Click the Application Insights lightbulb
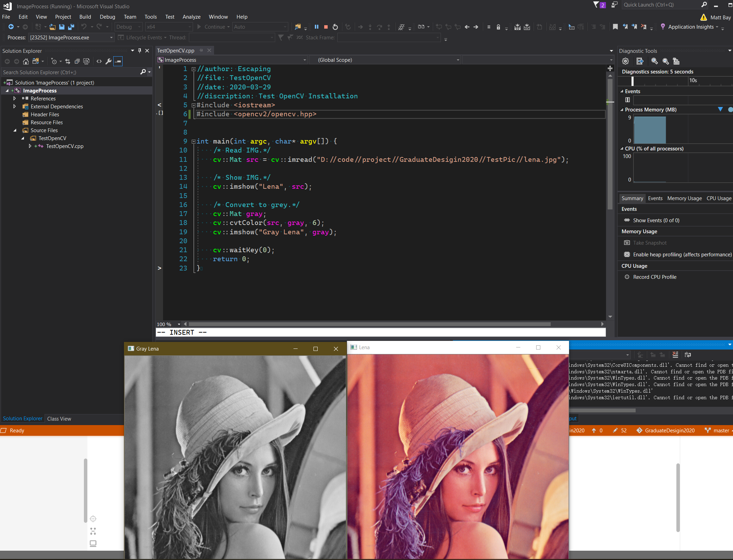 tap(663, 27)
